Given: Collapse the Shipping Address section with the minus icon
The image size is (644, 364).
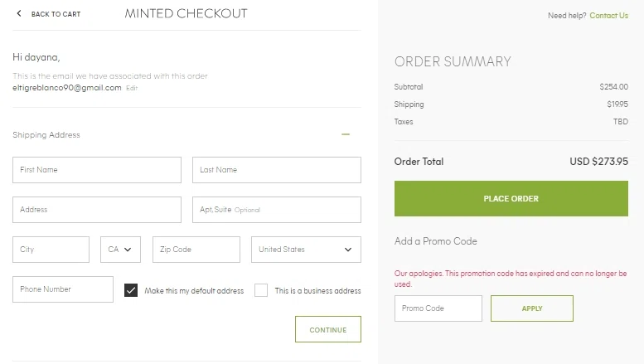Looking at the screenshot, I should pos(346,134).
